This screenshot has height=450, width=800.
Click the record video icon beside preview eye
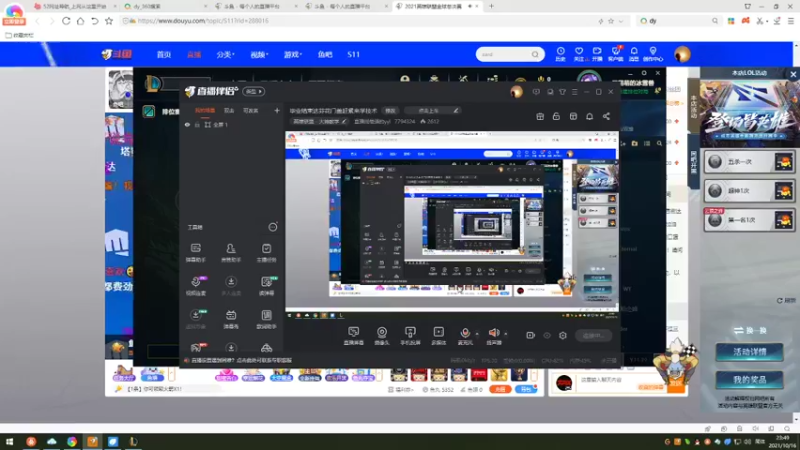pyautogui.click(x=531, y=335)
